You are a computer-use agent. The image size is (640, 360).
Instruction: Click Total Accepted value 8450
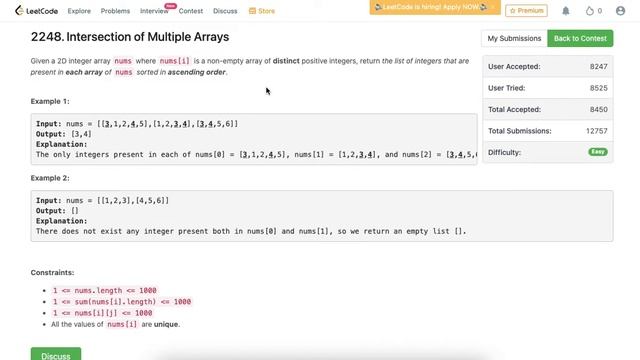pyautogui.click(x=598, y=109)
